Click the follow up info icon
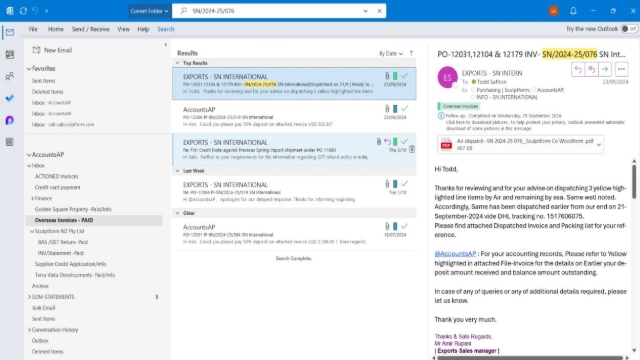 [441, 116]
